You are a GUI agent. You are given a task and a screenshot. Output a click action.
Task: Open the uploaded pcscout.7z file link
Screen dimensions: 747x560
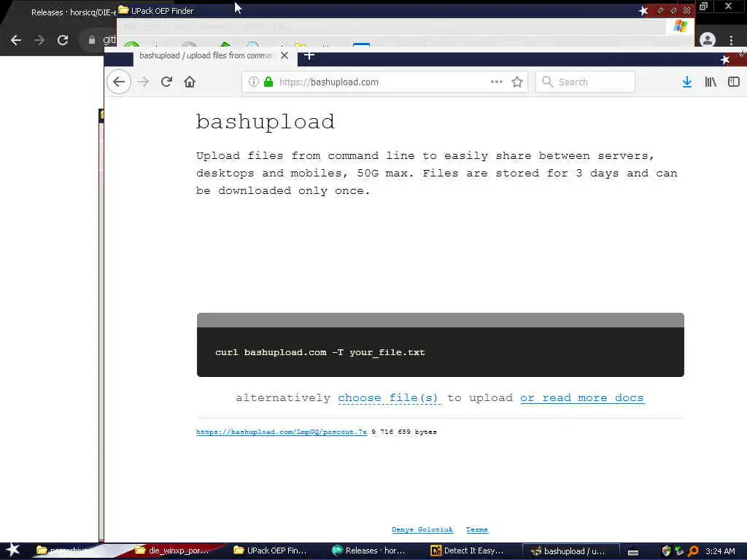pyautogui.click(x=282, y=432)
